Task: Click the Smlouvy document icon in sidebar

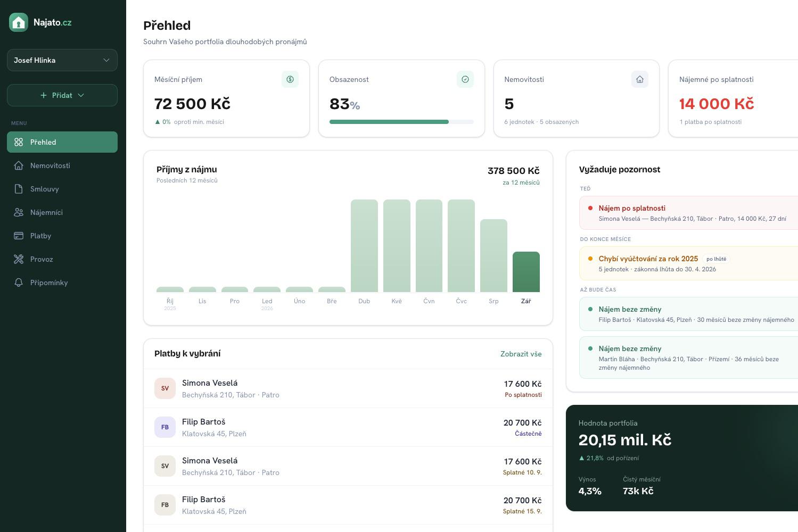Action: click(x=19, y=189)
